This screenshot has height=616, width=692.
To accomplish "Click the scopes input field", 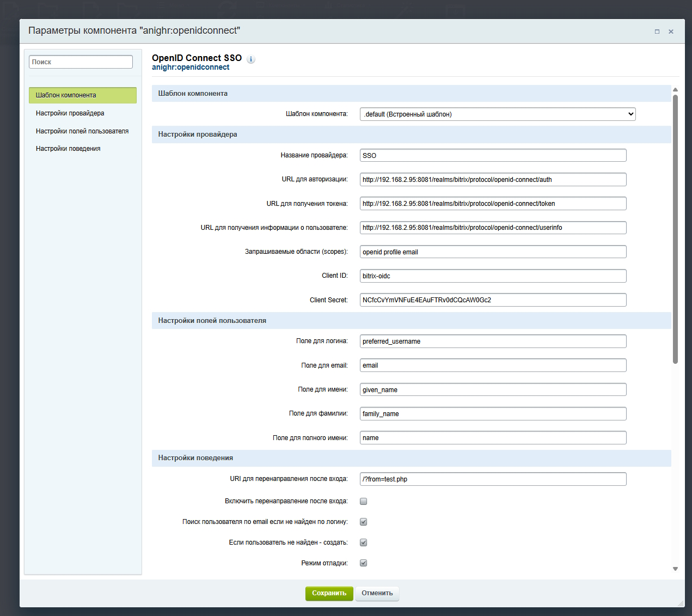I will point(492,252).
